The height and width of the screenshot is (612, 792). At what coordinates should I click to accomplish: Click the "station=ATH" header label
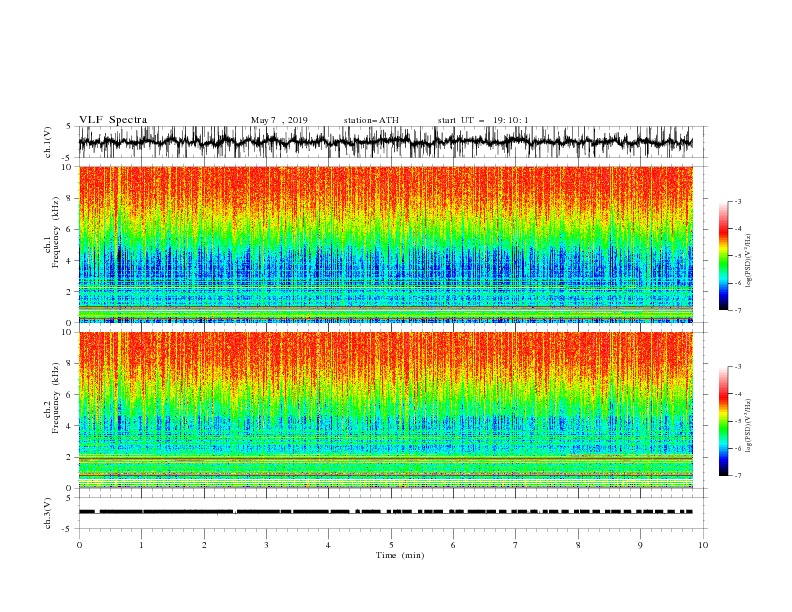[x=371, y=120]
